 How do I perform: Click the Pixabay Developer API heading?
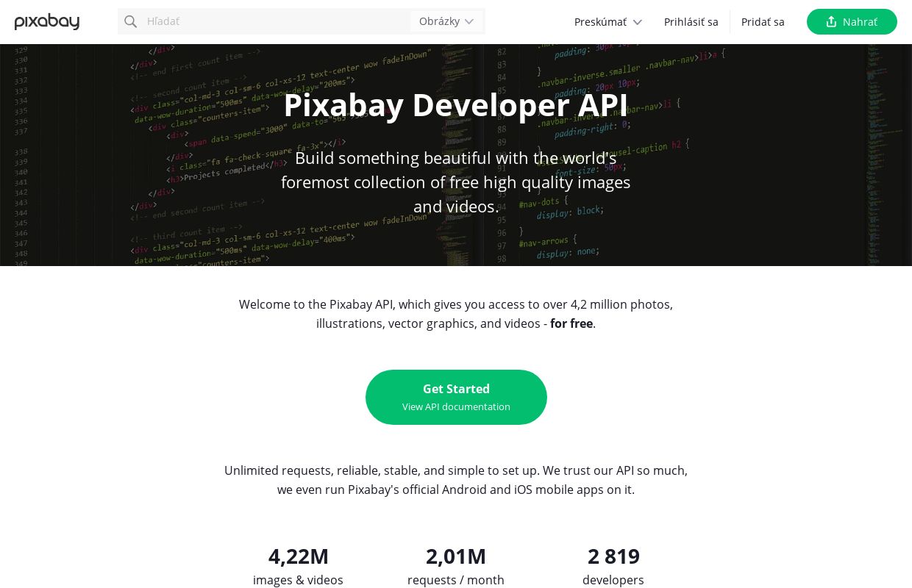[456, 104]
